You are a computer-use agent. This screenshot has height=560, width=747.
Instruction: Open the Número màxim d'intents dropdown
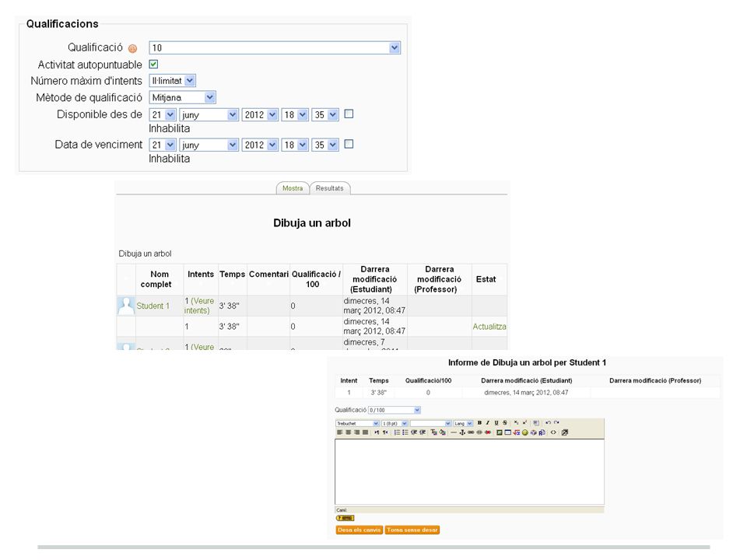click(173, 80)
